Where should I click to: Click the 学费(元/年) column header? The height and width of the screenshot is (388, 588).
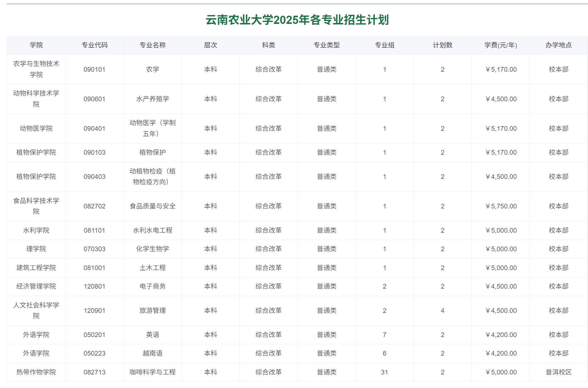click(500, 45)
